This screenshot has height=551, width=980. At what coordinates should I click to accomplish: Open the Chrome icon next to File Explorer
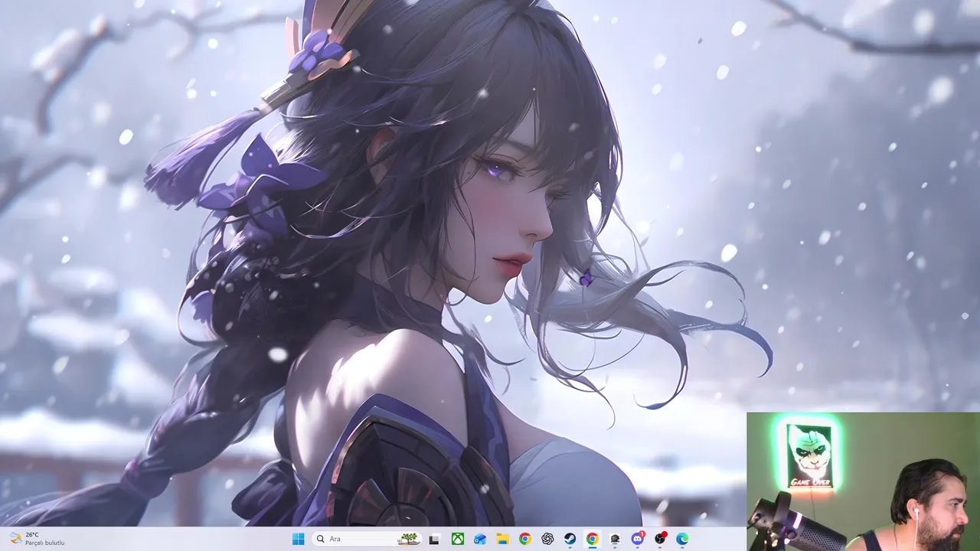[x=524, y=539]
